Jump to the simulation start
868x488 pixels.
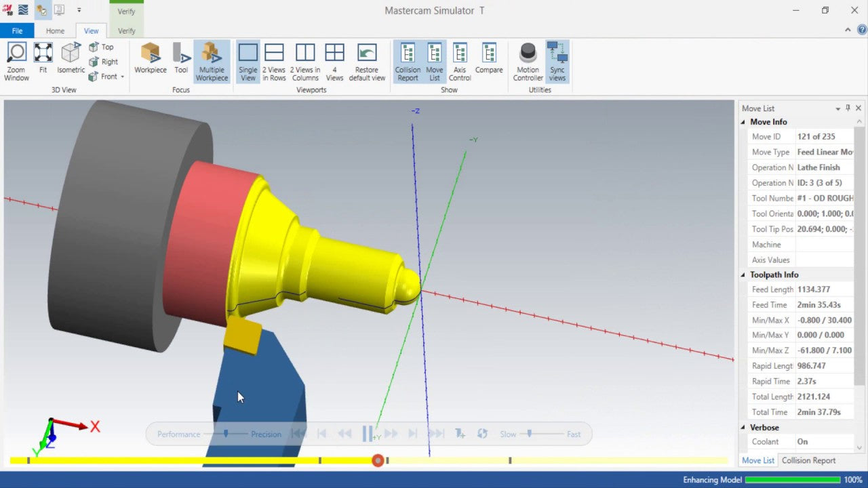pyautogui.click(x=298, y=434)
